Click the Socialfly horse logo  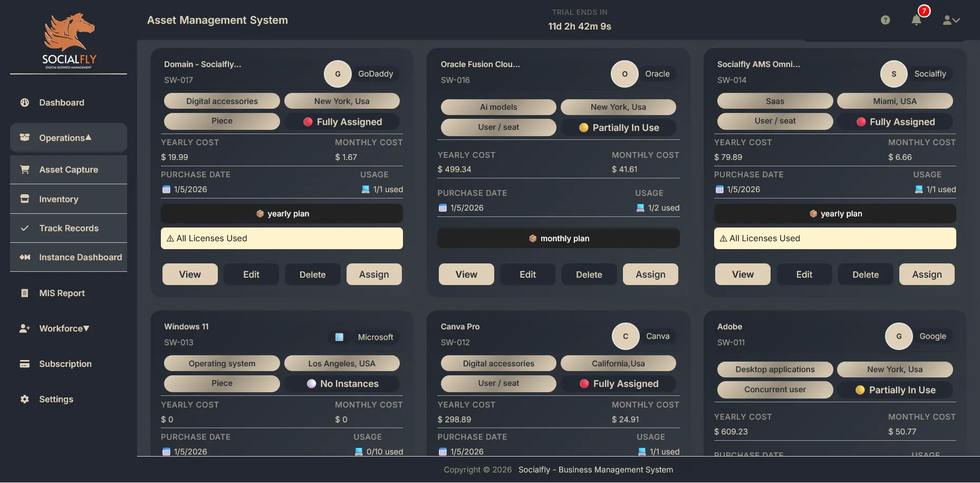click(69, 41)
